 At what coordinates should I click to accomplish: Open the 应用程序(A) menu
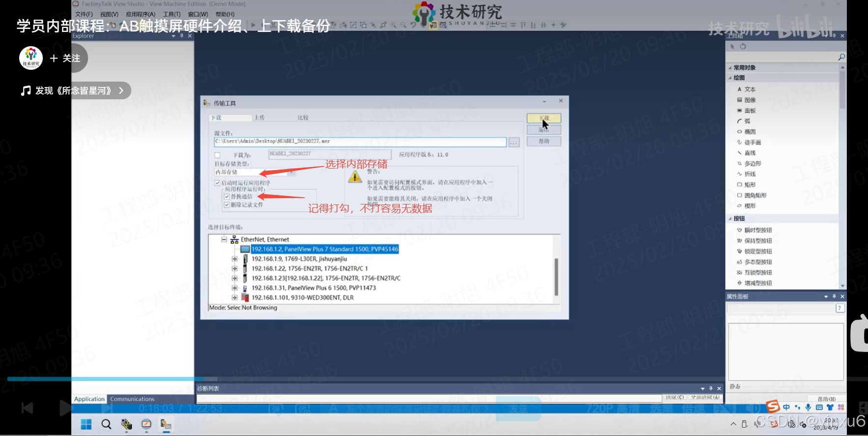(141, 14)
